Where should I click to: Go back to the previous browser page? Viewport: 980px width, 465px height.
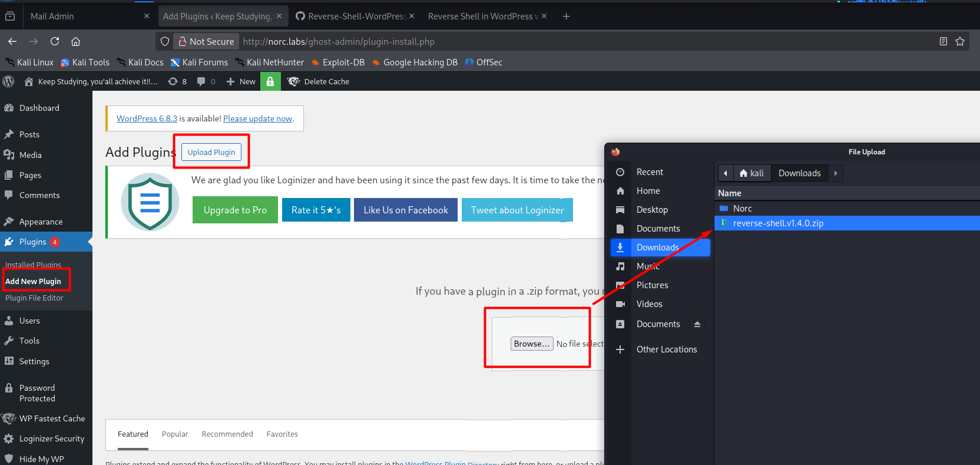[12, 41]
